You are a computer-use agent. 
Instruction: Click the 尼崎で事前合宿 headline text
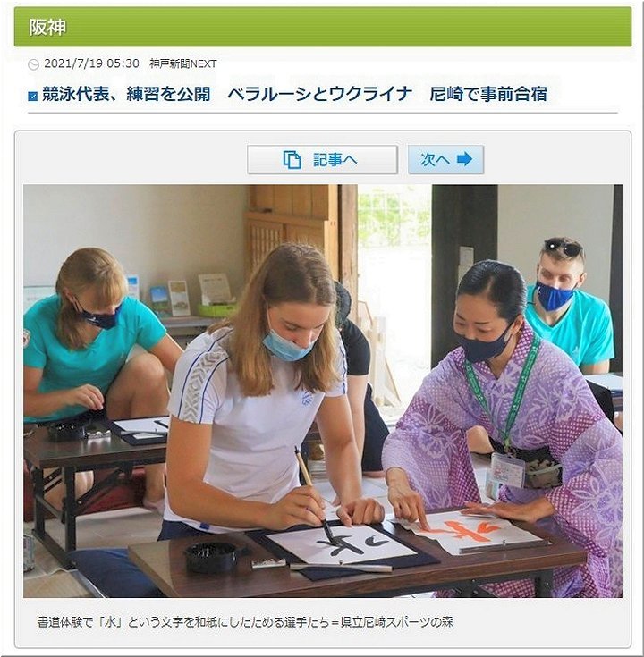[488, 94]
